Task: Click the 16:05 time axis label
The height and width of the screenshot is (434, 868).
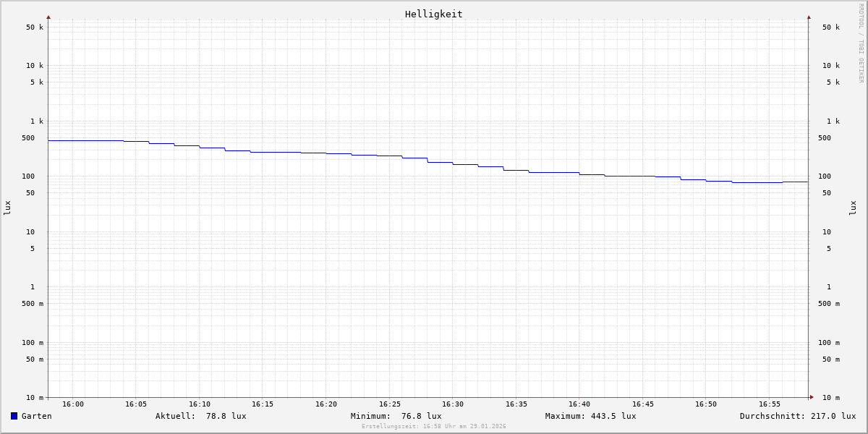Action: pyautogui.click(x=136, y=404)
